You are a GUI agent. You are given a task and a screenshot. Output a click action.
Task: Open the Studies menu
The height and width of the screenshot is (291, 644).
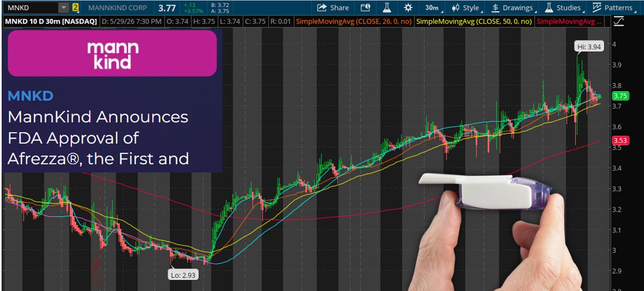coord(564,8)
